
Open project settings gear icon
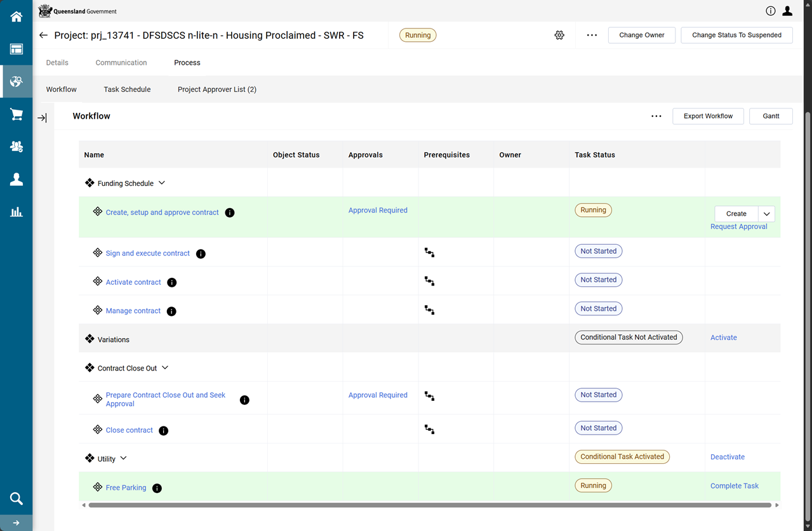[559, 36]
